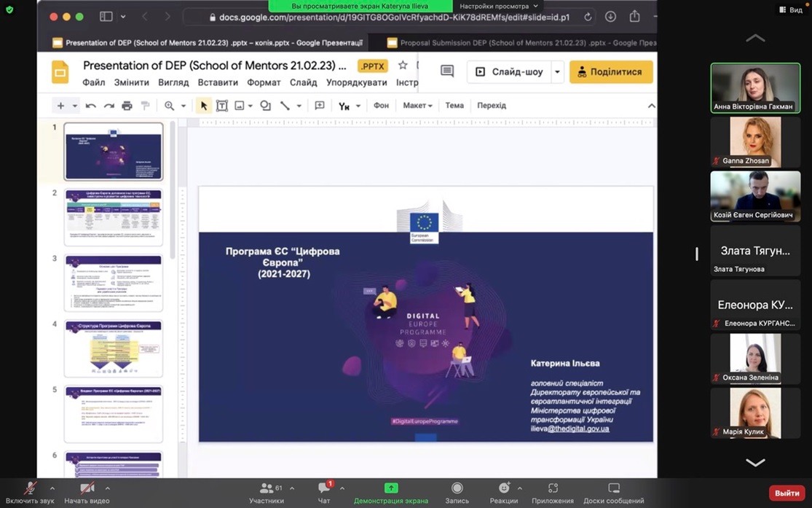Open Приложения apps in Zoom
The height and width of the screenshot is (508, 812).
pyautogui.click(x=553, y=493)
